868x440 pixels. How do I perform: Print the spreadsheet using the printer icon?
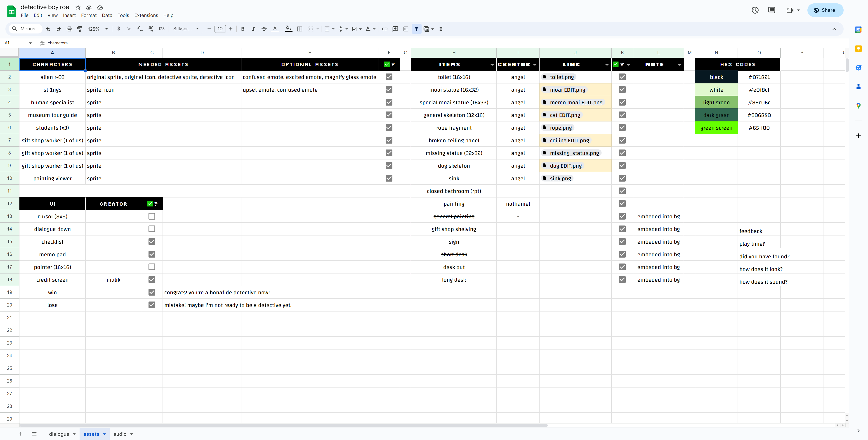(69, 29)
